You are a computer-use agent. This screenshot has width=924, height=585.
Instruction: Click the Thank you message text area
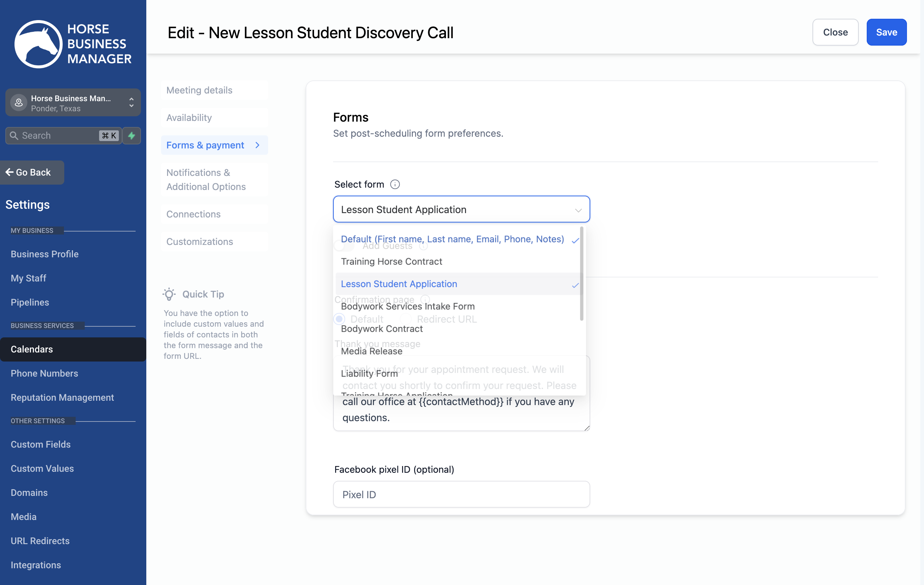tap(461, 393)
